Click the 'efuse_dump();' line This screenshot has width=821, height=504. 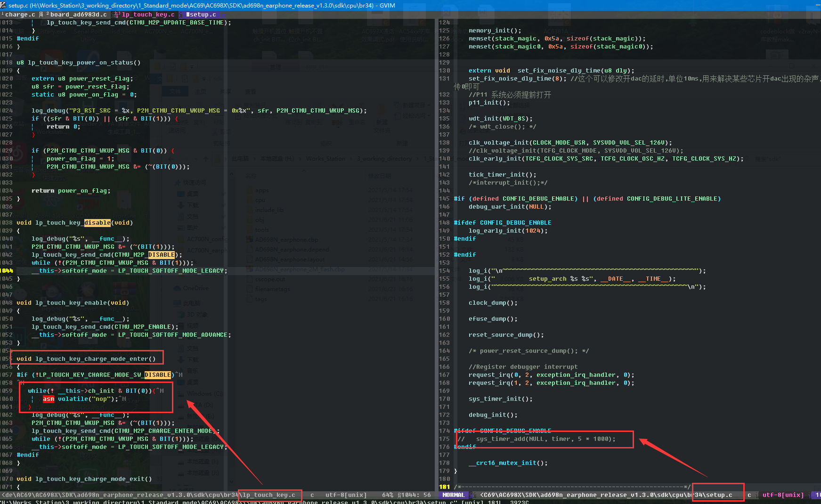click(x=493, y=319)
